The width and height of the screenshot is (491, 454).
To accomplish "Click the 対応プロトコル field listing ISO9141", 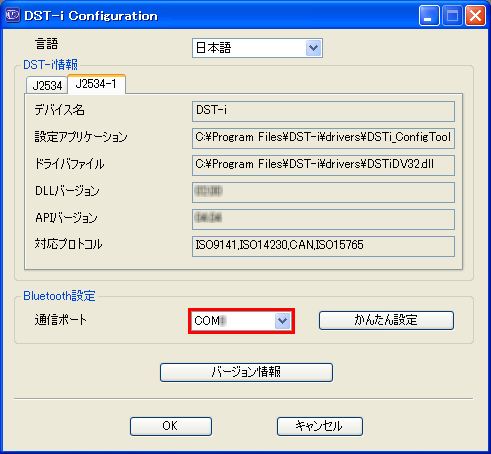I will point(323,246).
